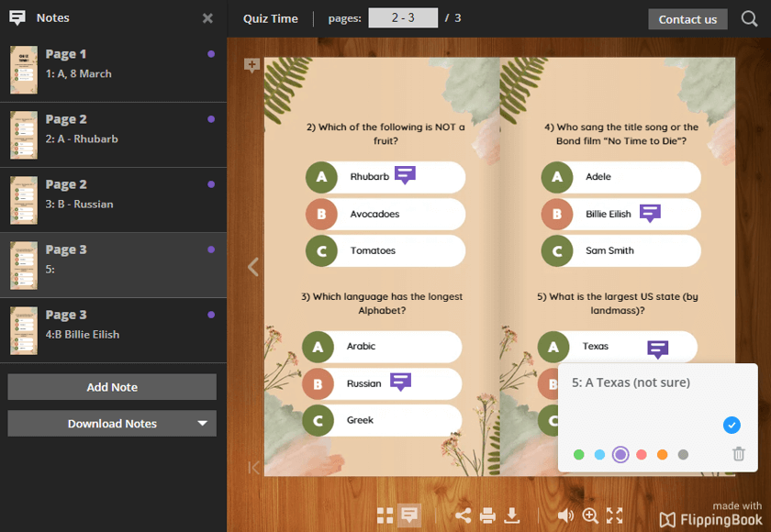
Task: Open the note on the Rhubarb answer
Action: [x=405, y=173]
